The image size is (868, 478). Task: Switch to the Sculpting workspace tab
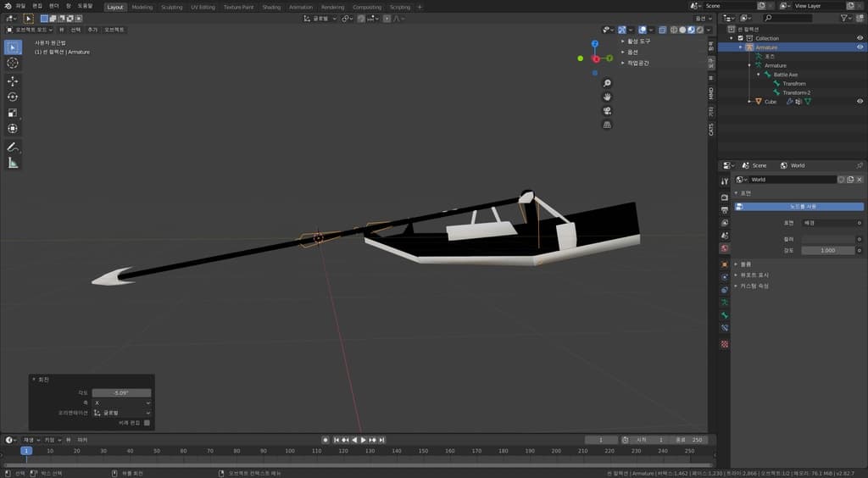(x=171, y=7)
